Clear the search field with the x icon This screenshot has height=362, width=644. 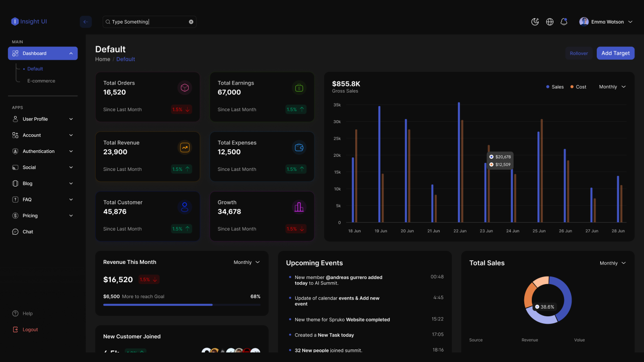pyautogui.click(x=191, y=22)
